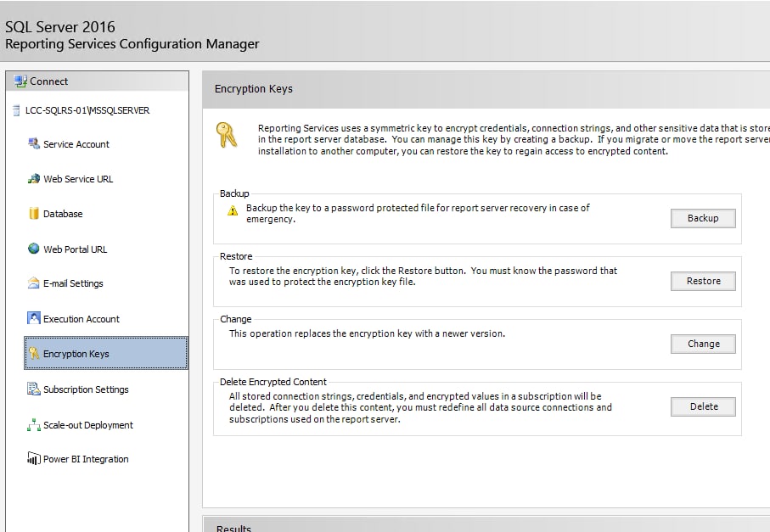Click the Delete Encrypted Content group label
This screenshot has width=770, height=532.
pos(273,382)
